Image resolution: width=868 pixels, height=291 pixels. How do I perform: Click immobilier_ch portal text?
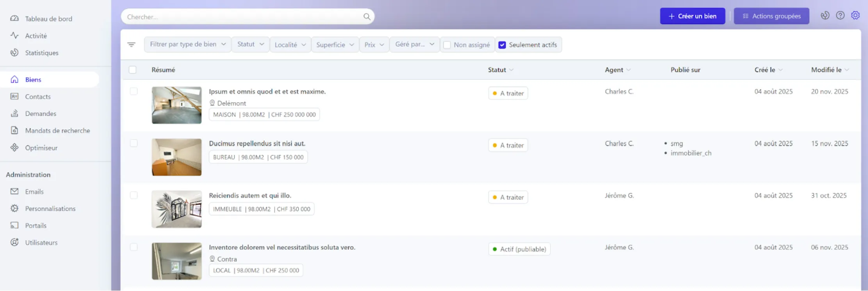click(x=691, y=153)
